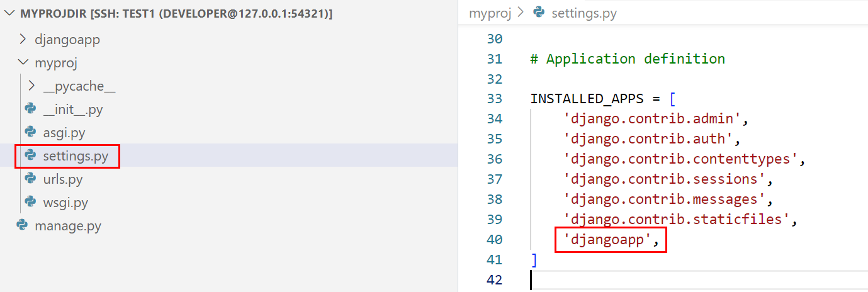The height and width of the screenshot is (292, 868).
Task: Click the MYPROJDIR SSH workspace header title
Action: pyautogui.click(x=177, y=13)
